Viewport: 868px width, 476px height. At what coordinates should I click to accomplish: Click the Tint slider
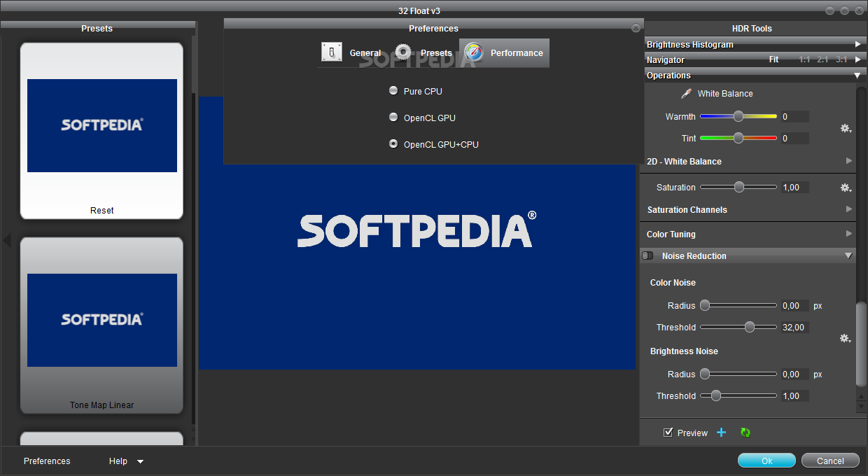point(738,139)
